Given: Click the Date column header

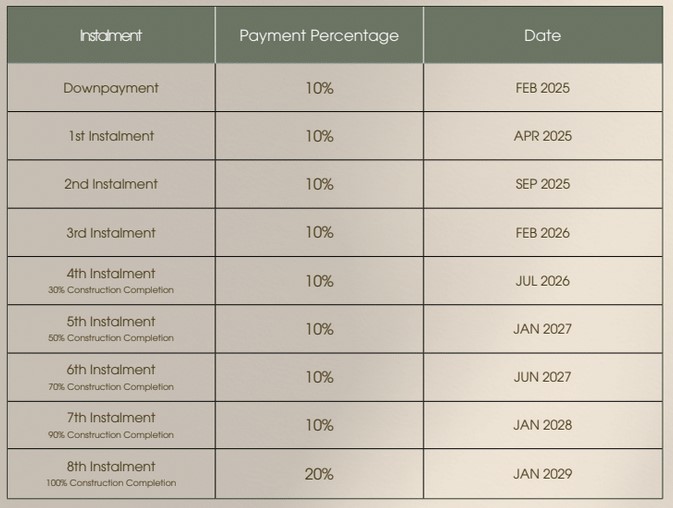Looking at the screenshot, I should (x=543, y=35).
